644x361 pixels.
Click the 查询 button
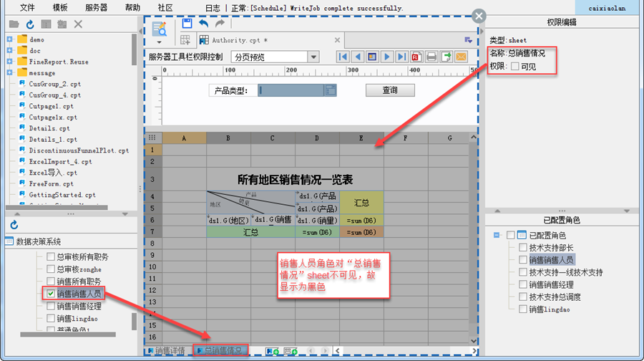tap(390, 90)
